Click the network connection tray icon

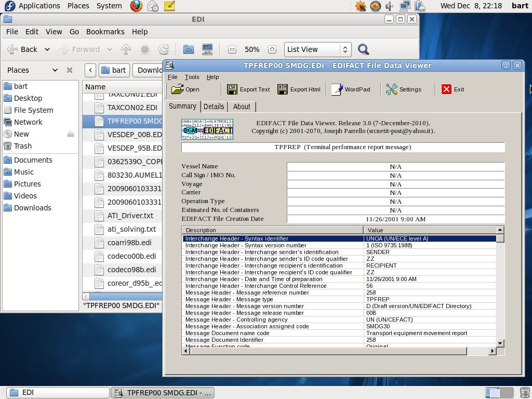point(405,6)
